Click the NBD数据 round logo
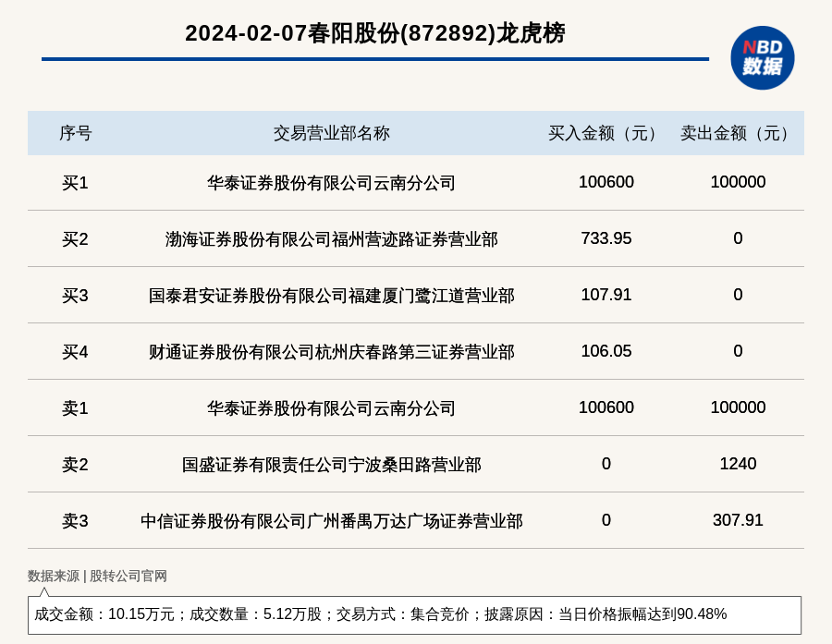This screenshot has width=832, height=644. 762,58
